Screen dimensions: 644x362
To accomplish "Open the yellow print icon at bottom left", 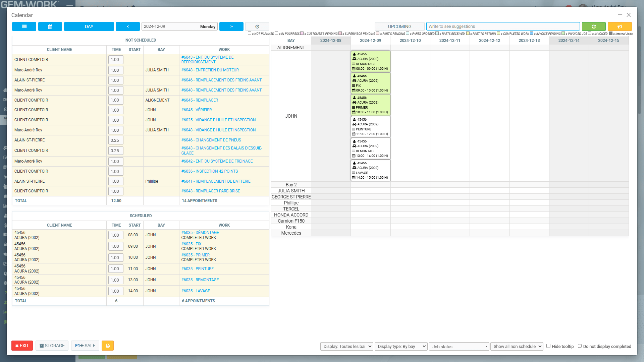I will 107,346.
